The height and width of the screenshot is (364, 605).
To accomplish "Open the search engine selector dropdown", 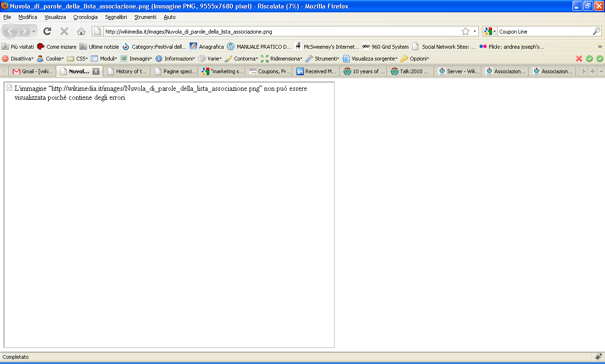I will click(x=490, y=32).
